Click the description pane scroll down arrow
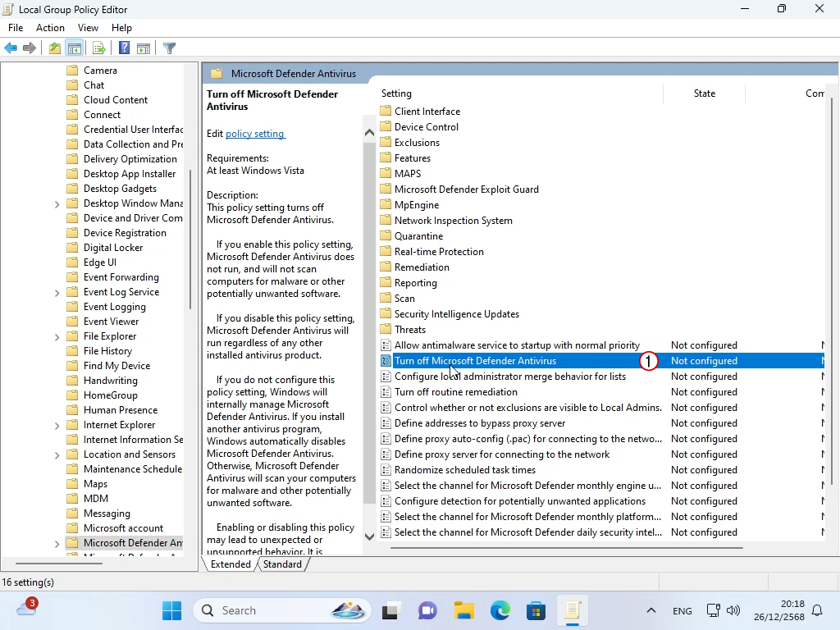This screenshot has height=630, width=840. click(369, 536)
